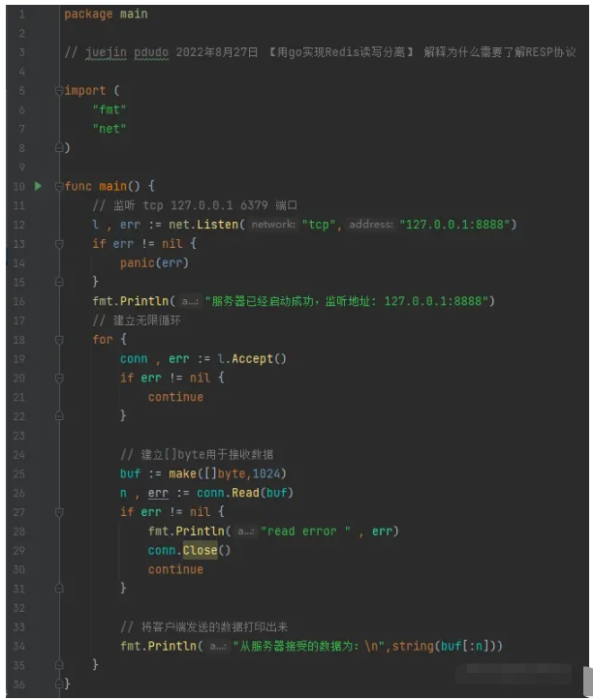Click the 'package' keyword on line 1
The image size is (593, 700).
[88, 15]
